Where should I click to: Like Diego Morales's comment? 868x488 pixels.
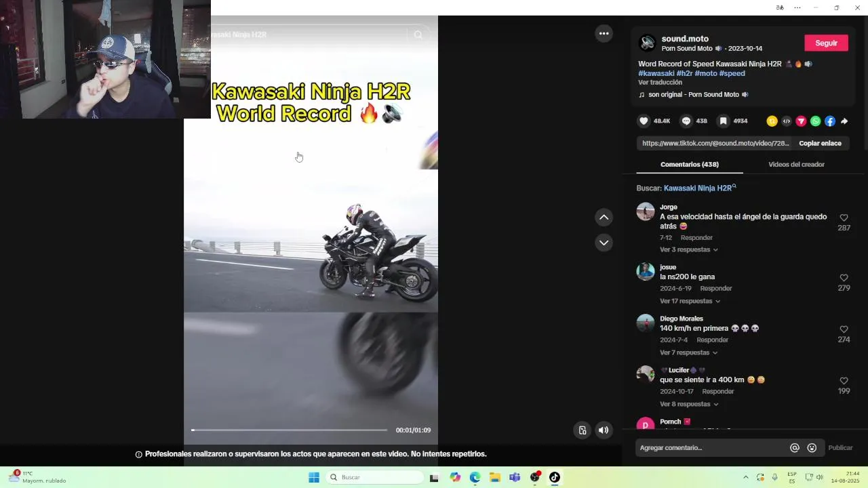(x=844, y=329)
